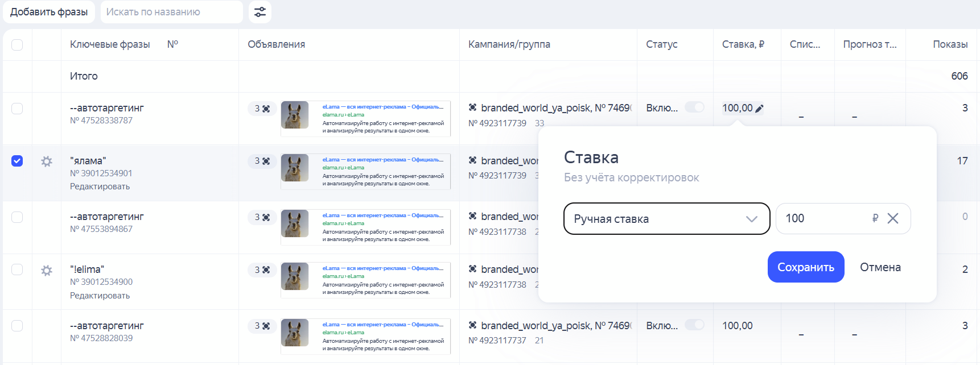Click ad count badge in № 47528828039 row
Screen dimensions: 980x365
262,326
